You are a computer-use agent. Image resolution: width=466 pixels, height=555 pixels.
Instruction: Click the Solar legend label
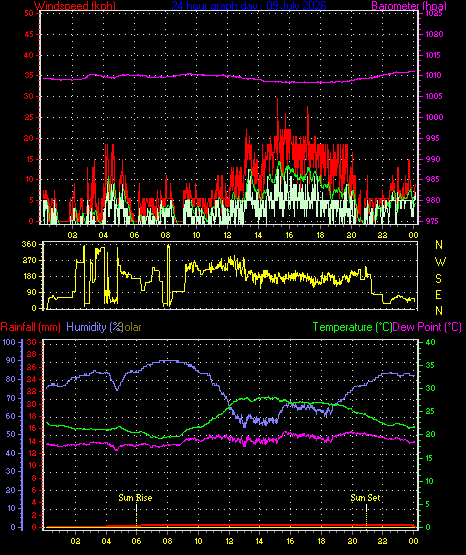(131, 327)
